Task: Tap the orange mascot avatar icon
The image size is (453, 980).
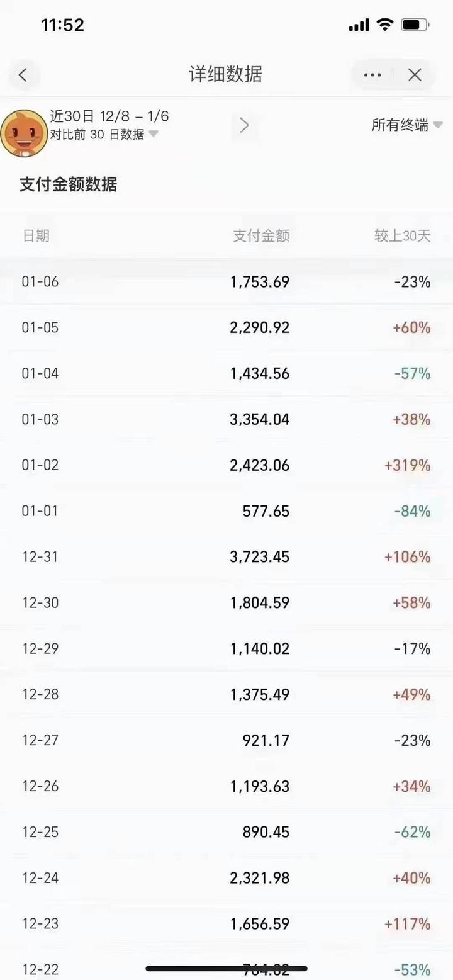Action: click(24, 133)
